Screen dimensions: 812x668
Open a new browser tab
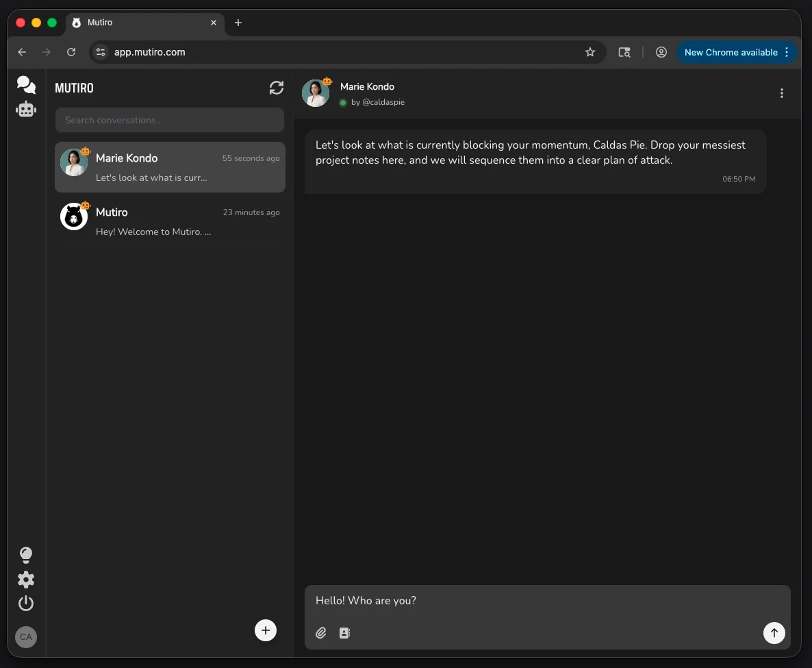[x=238, y=23]
